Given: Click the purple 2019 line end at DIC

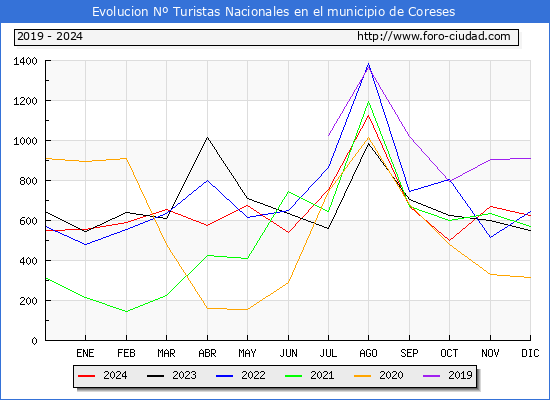Looking at the screenshot, I should (x=530, y=159).
